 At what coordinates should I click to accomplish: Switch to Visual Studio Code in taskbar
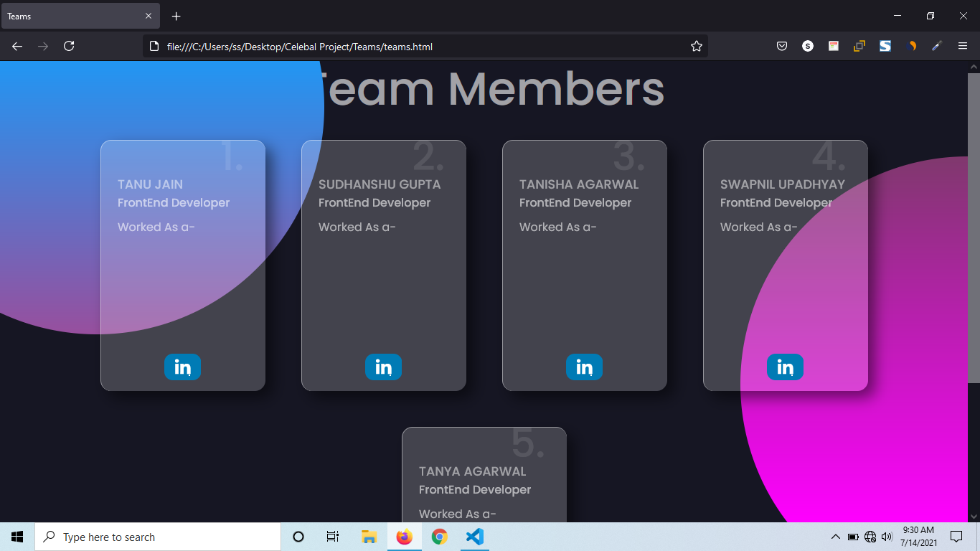[x=475, y=537]
